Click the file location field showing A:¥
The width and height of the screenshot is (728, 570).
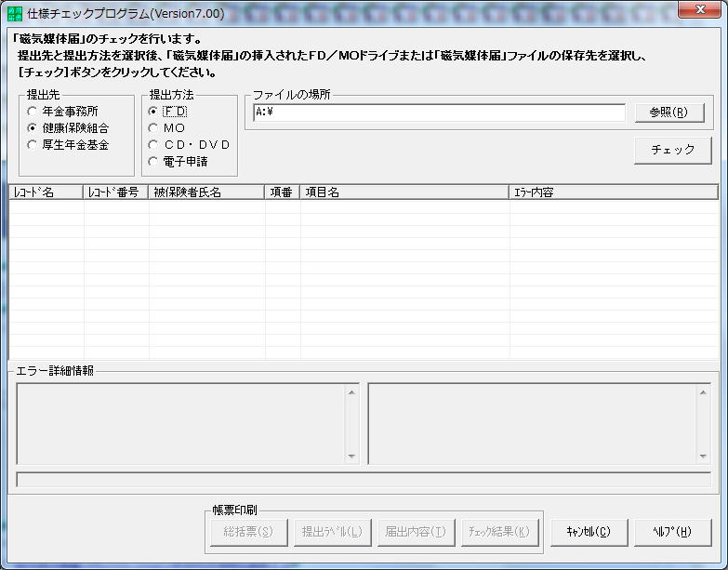pos(439,113)
